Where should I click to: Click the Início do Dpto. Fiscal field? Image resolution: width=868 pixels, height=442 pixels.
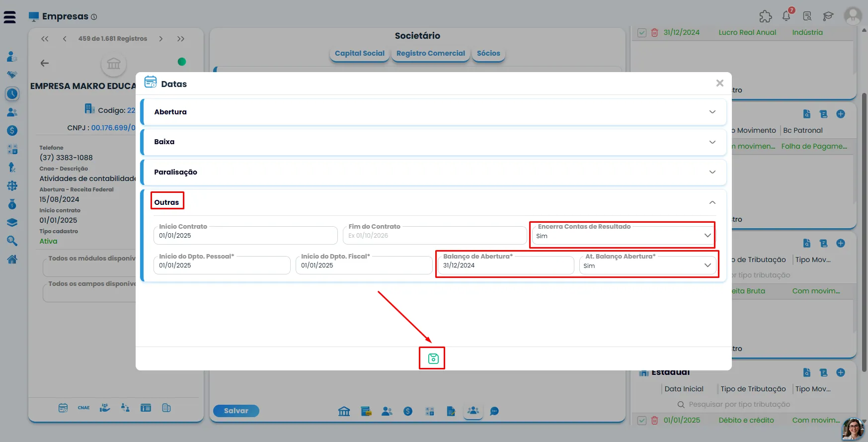pos(364,265)
